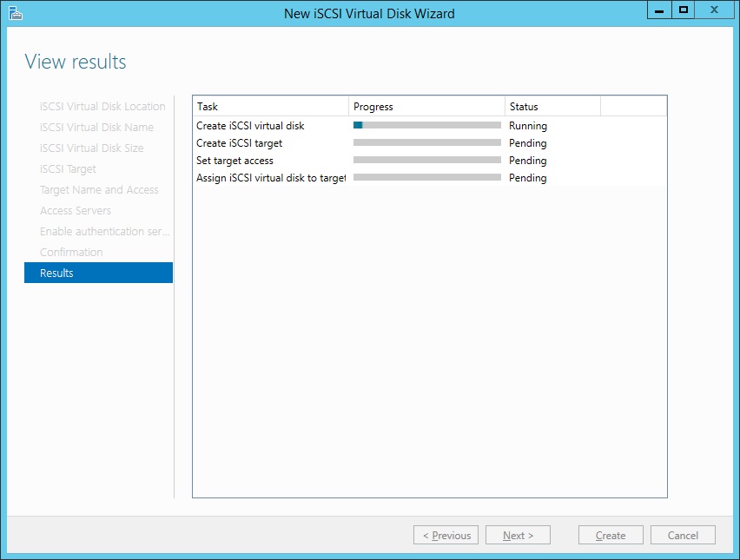Close the iSCSI Virtual Disk Wizard
The height and width of the screenshot is (560, 740).
[714, 10]
